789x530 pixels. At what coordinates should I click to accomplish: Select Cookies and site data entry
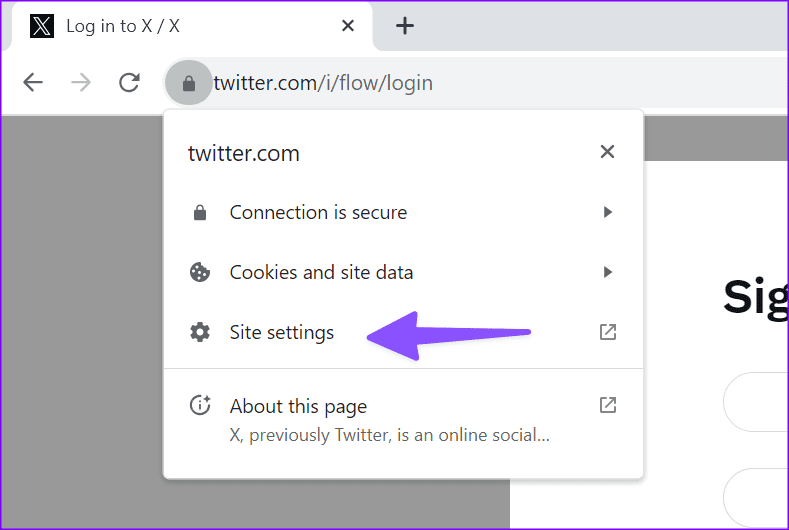321,272
